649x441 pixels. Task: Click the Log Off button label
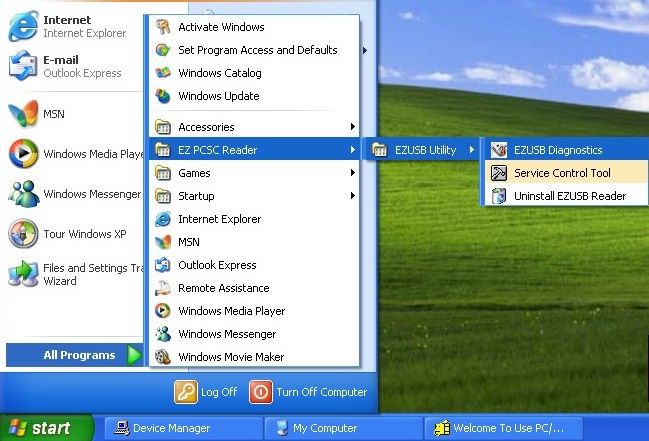(x=219, y=392)
